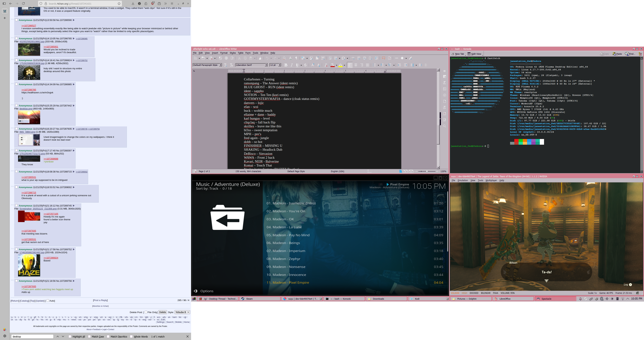Screen dimensions: 644x340
Task: Click Kodi Options gear icon
Action: click(x=196, y=291)
